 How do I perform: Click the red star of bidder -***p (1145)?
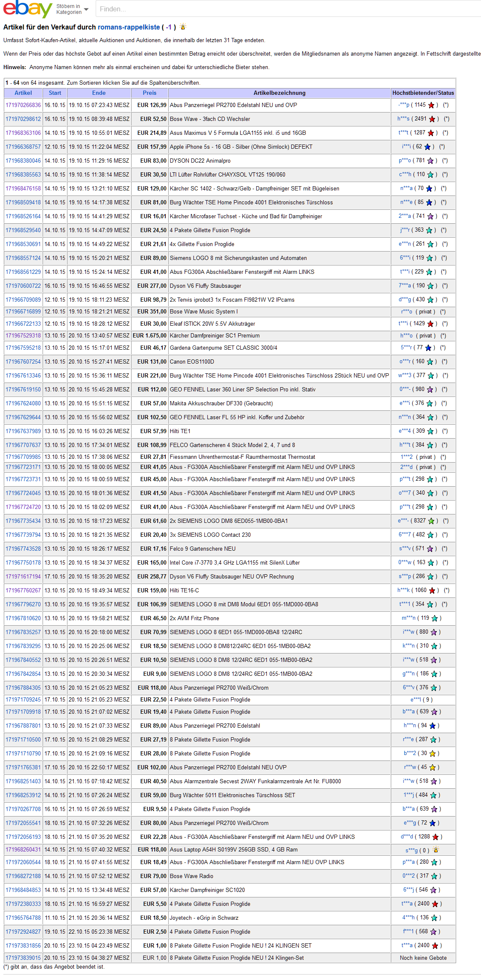pos(431,105)
